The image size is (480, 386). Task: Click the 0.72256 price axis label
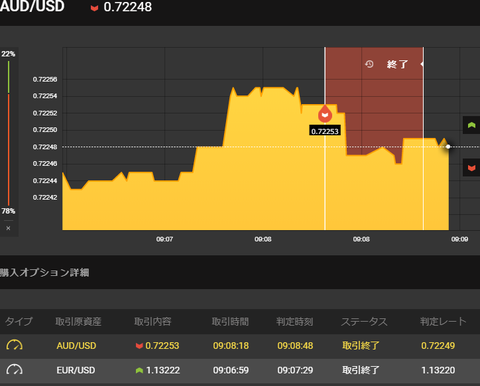coord(45,79)
